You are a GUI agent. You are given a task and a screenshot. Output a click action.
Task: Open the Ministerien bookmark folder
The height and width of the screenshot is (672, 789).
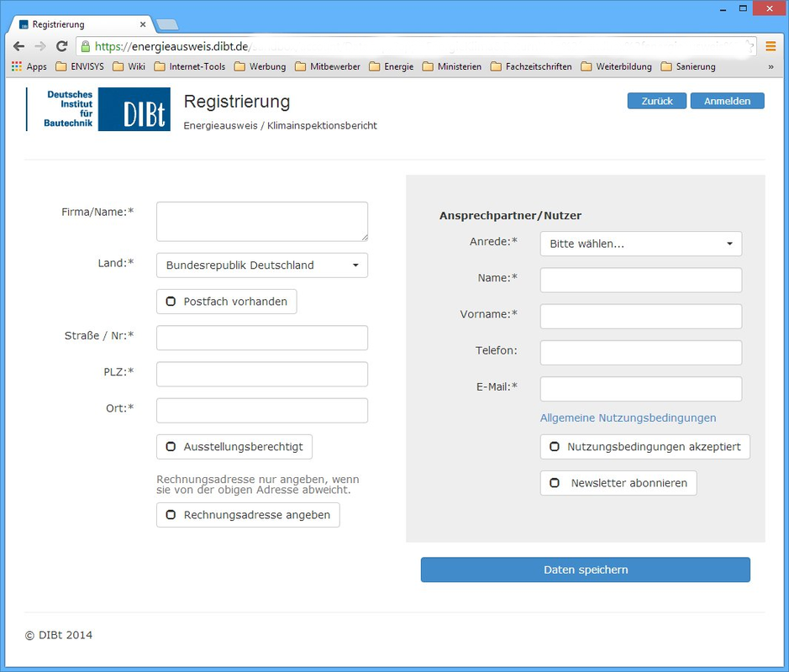(x=451, y=66)
